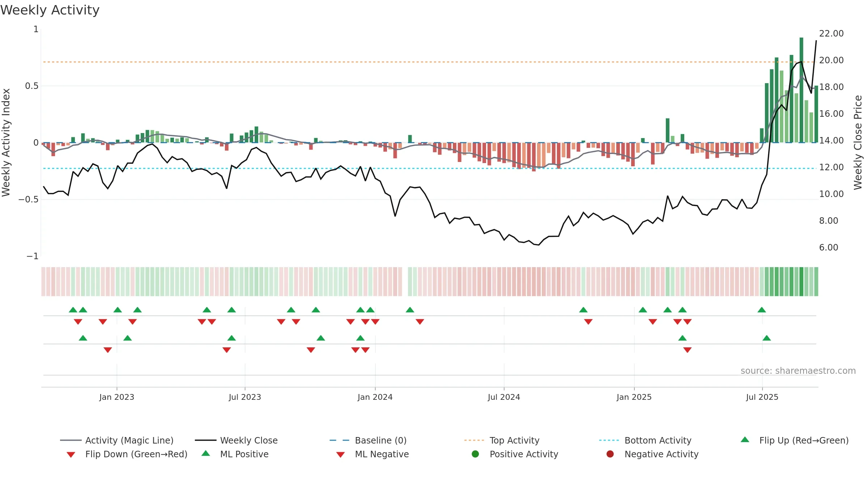Viewport: 868px width, 488px height.
Task: Click the Negative Activity red circle icon
Action: 610,454
